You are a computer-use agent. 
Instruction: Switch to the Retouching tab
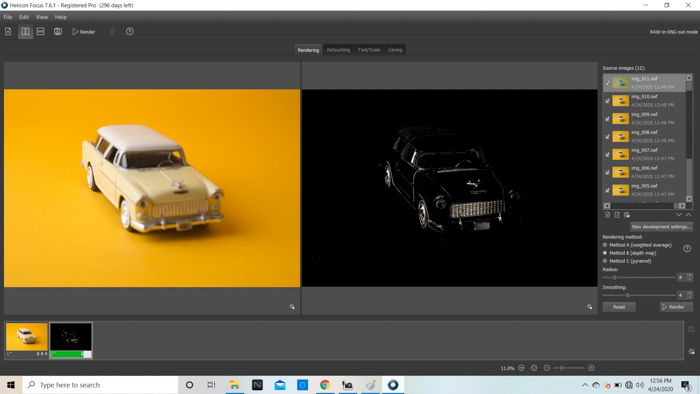tap(338, 50)
